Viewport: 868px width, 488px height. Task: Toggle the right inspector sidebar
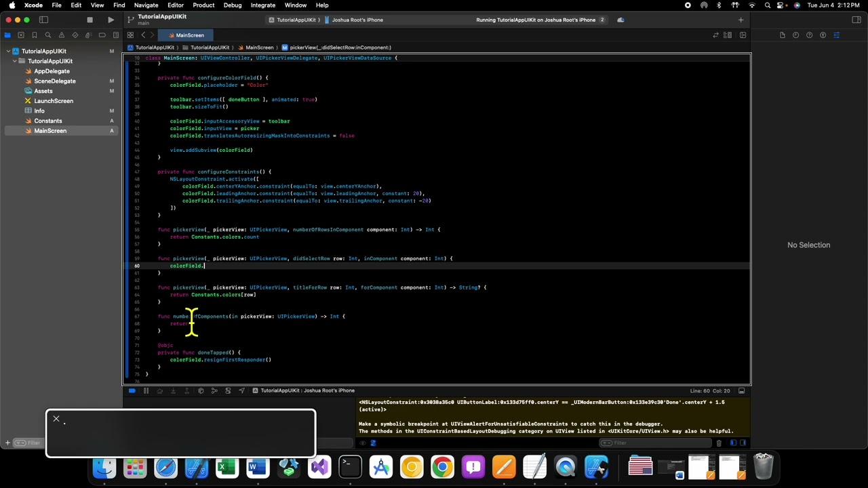856,20
